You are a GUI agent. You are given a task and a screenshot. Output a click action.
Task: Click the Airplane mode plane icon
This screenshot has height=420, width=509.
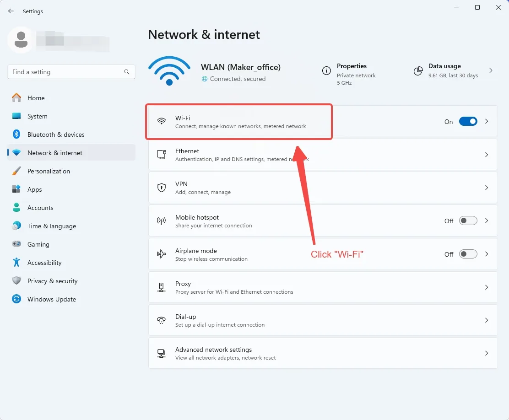tap(161, 254)
